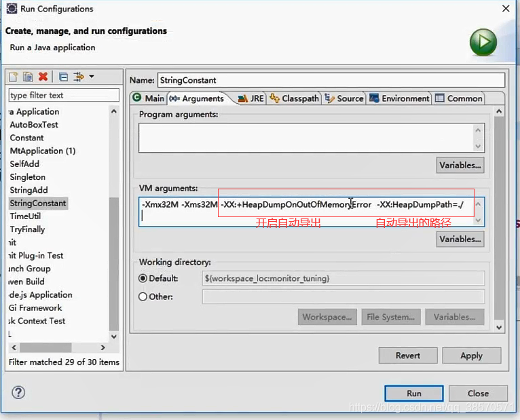Image resolution: width=520 pixels, height=420 pixels.
Task: Select Task Context Test item in list
Action: pos(37,321)
